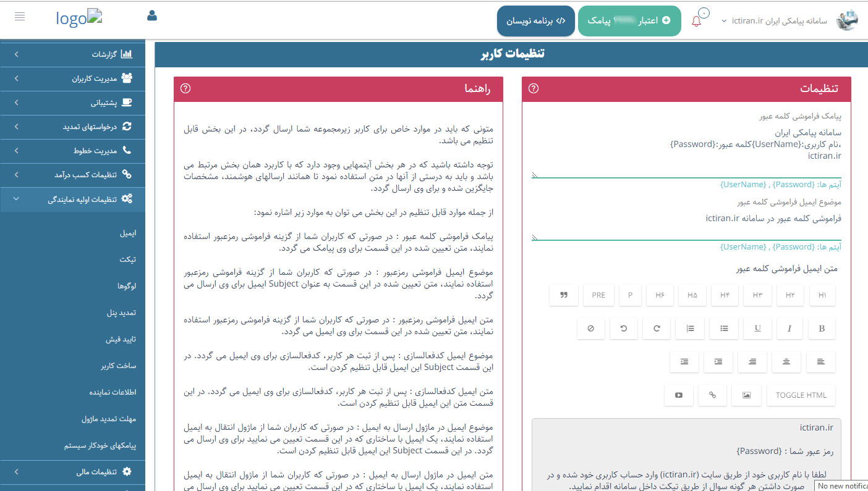The height and width of the screenshot is (491, 868).
Task: Align editor text to the left
Action: click(821, 362)
